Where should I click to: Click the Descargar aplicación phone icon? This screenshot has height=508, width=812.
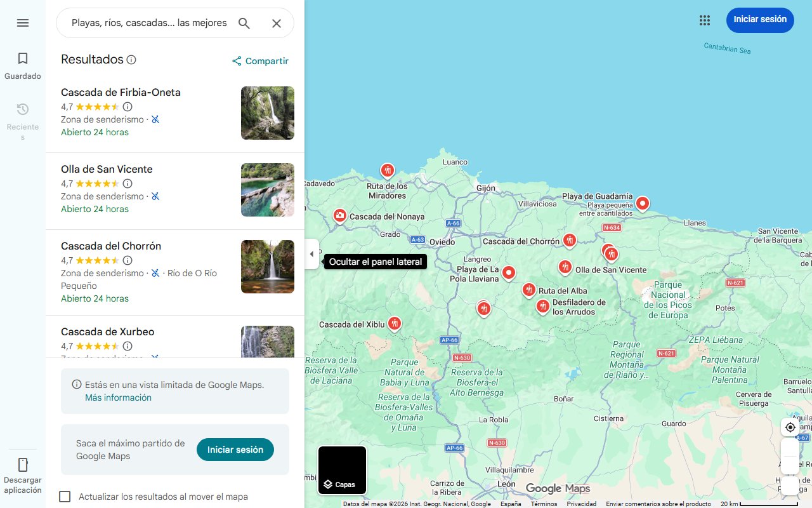click(x=23, y=465)
